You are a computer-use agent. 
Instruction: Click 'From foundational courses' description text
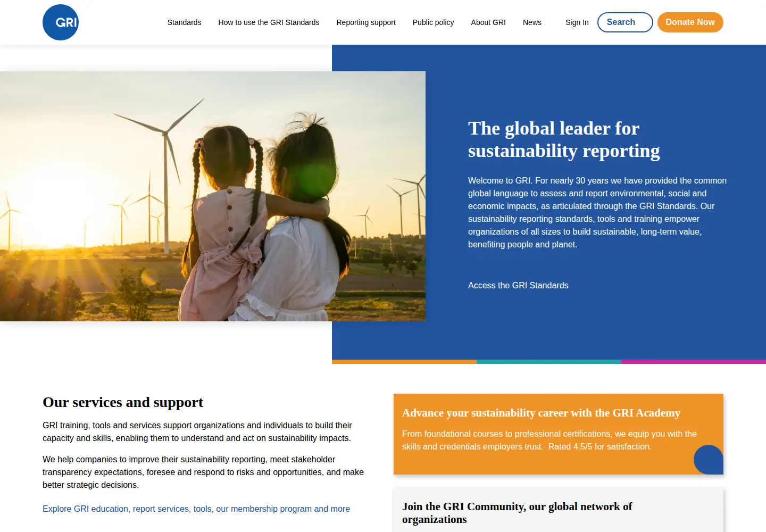(549, 440)
